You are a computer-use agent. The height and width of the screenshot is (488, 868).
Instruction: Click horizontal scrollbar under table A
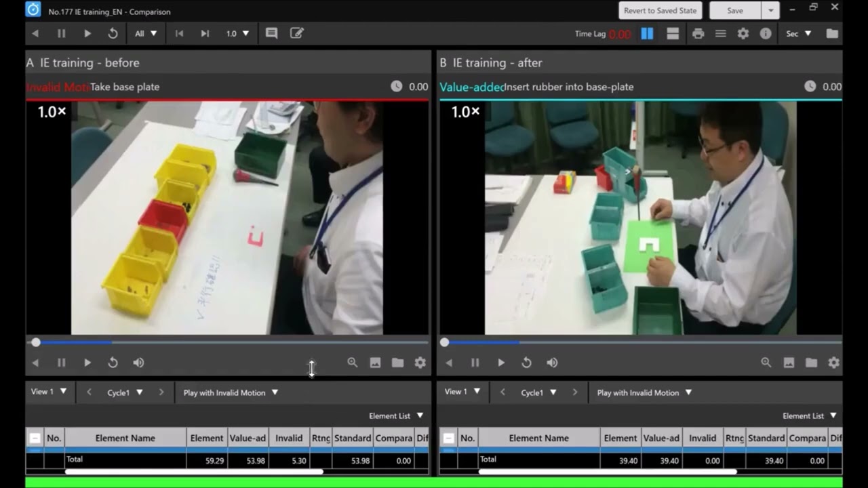[194, 472]
